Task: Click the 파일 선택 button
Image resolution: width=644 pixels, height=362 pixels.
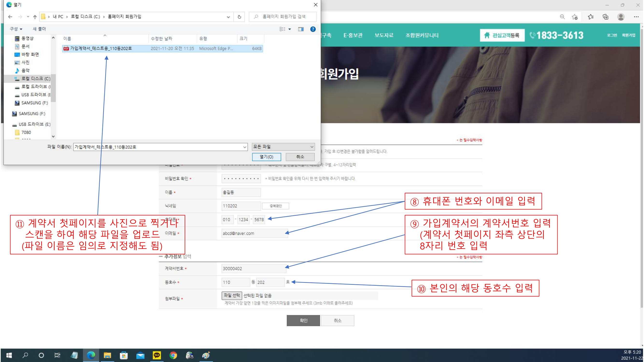Action: pos(232,295)
